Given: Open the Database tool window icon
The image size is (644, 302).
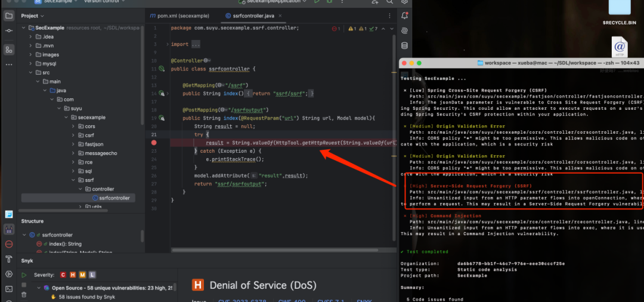Looking at the screenshot, I should (405, 45).
